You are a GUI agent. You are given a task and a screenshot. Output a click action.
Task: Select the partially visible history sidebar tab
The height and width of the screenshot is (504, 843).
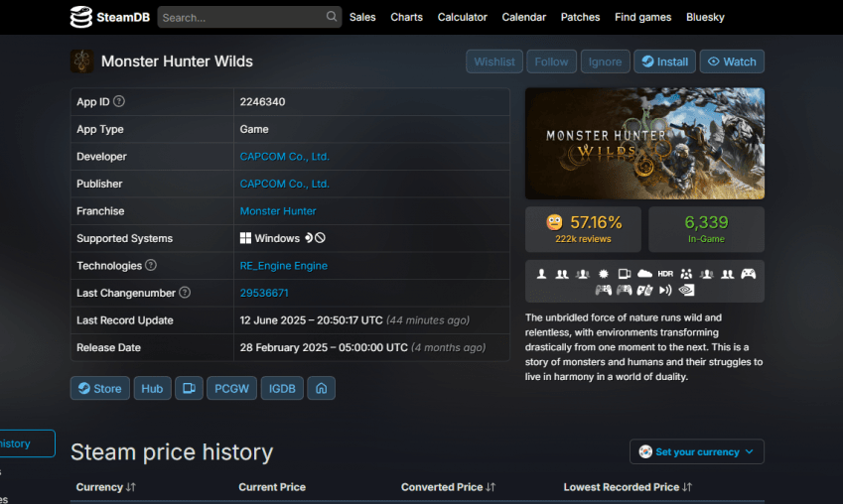coord(27,443)
